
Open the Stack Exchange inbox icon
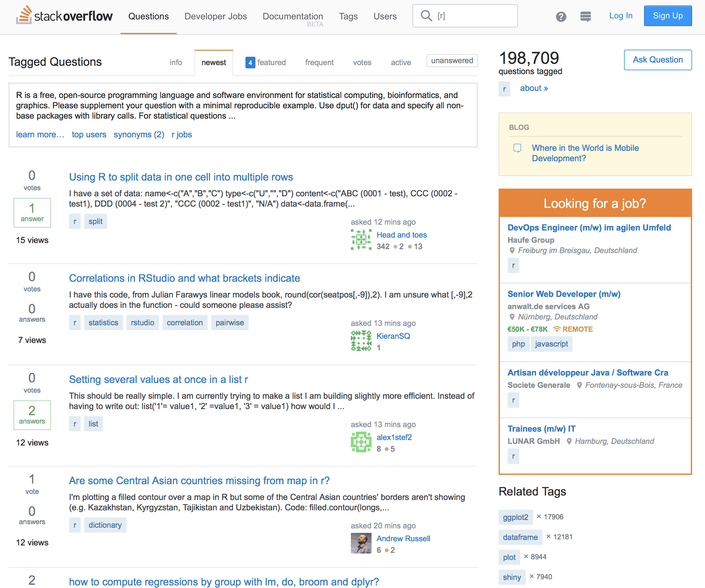tap(585, 16)
